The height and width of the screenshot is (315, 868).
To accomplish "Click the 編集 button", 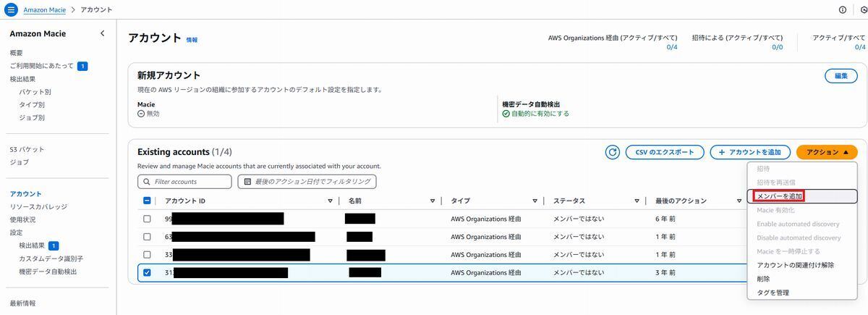I will coord(841,76).
